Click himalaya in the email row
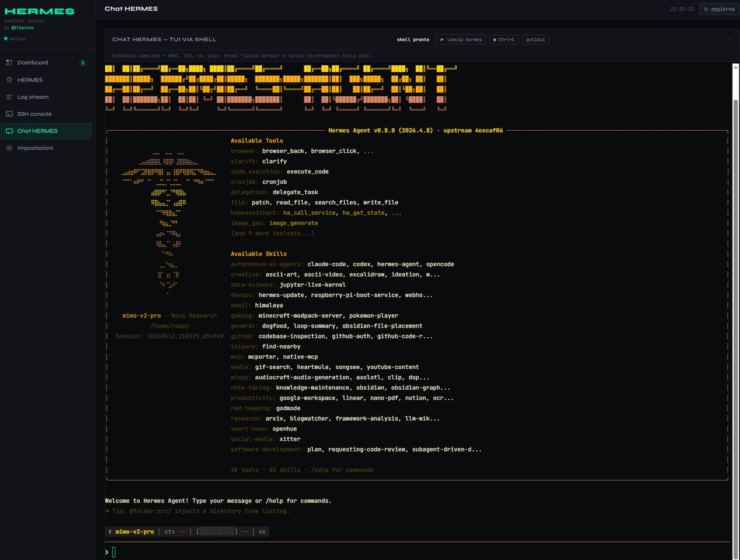Screen dimensions: 740x560 [269, 305]
